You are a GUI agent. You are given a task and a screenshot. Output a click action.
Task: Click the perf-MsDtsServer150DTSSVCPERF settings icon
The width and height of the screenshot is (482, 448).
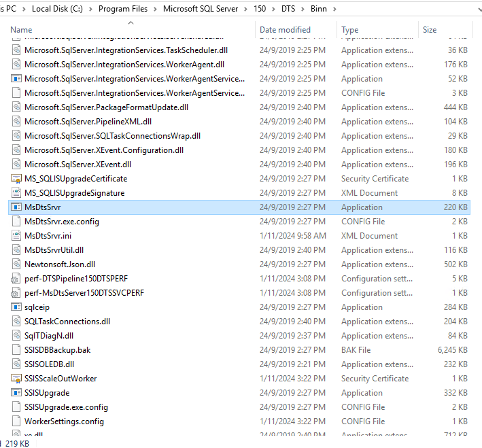[16, 293]
